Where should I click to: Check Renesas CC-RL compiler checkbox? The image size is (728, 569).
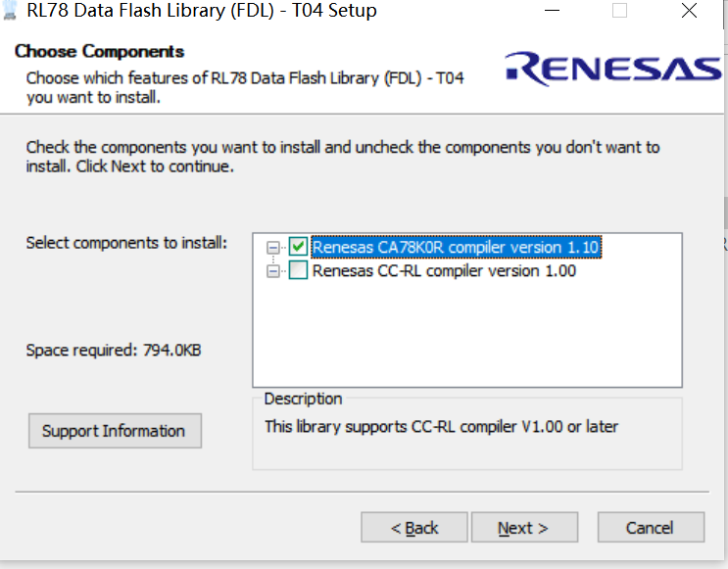(x=298, y=270)
